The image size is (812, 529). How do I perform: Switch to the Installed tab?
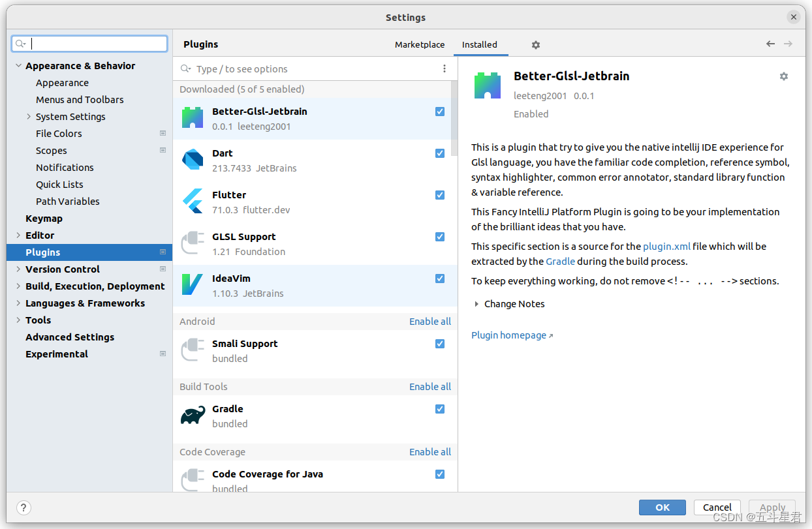coord(480,44)
